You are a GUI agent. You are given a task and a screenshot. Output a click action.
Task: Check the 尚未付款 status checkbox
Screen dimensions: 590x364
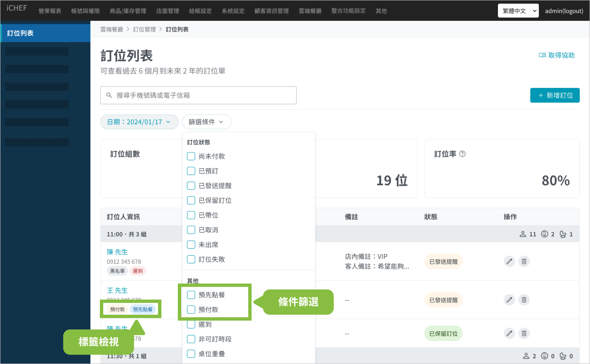pyautogui.click(x=191, y=156)
